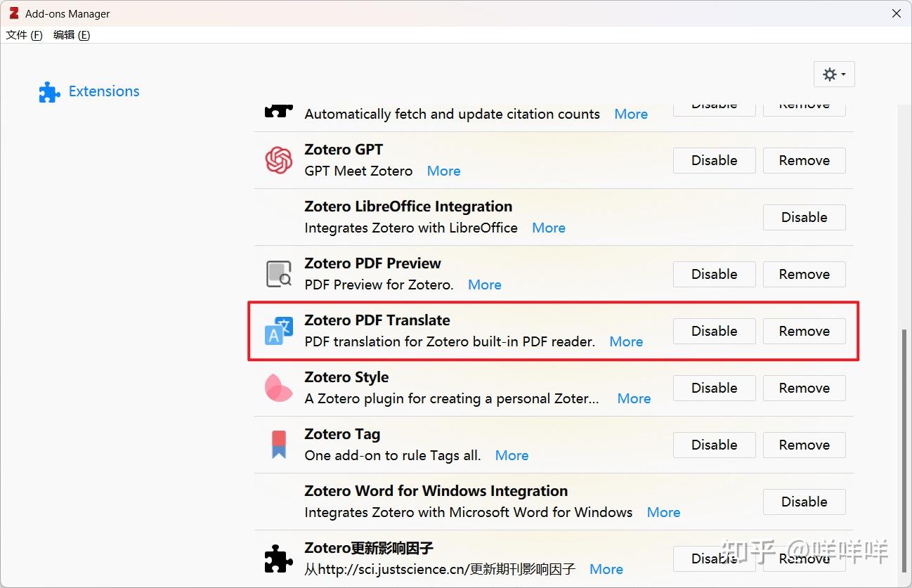
Task: Click the Zotero PDF Preview icon
Action: point(279,274)
